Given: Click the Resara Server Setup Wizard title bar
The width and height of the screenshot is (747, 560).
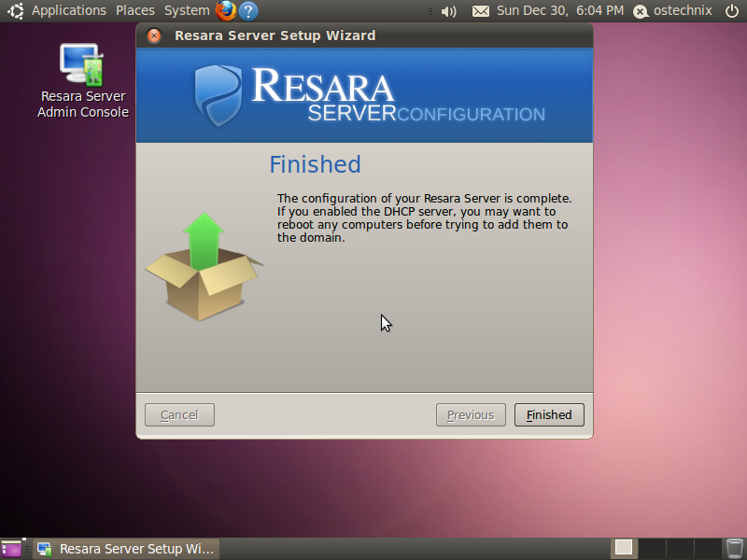Looking at the screenshot, I should click(x=364, y=35).
